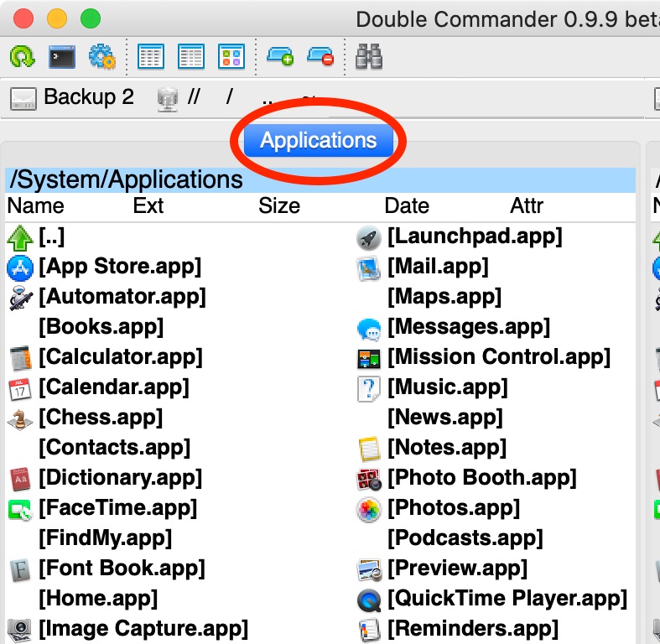Select Mission Control.app in the list
This screenshot has width=660, height=644.
[498, 358]
